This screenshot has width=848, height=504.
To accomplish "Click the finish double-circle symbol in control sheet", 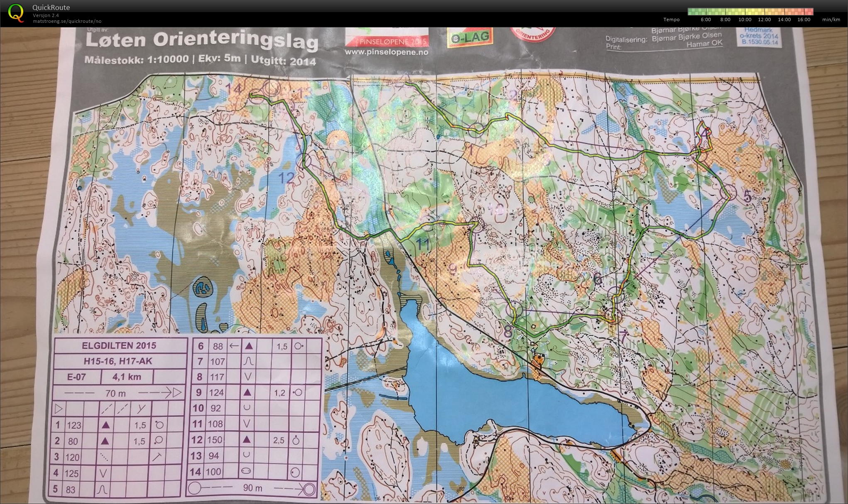I will click(x=309, y=489).
